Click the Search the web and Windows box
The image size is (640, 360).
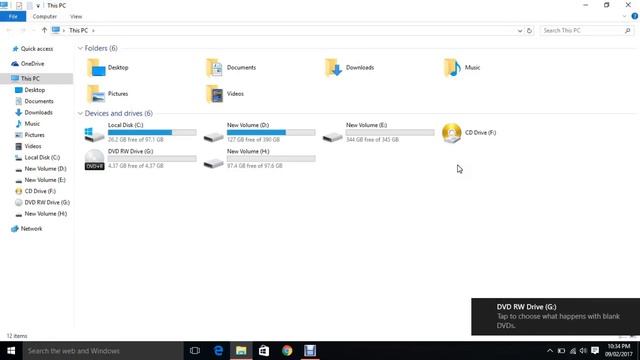[x=103, y=351]
